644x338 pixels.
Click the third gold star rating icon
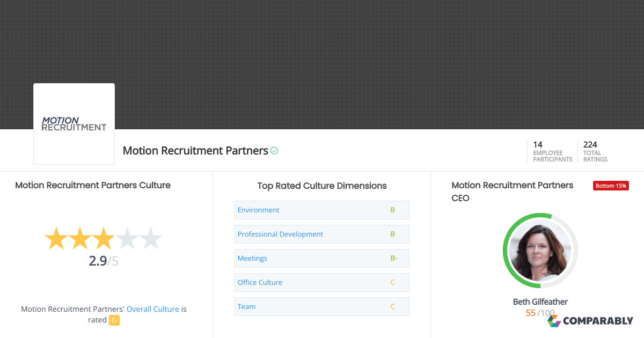(103, 238)
